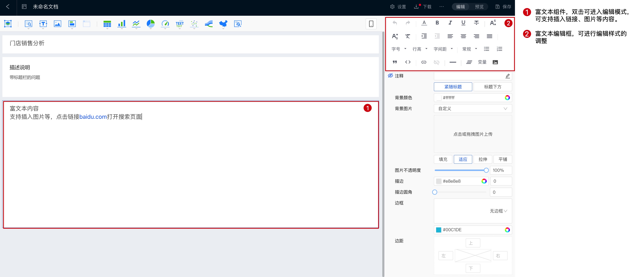Image resolution: width=644 pixels, height=277 pixels.
Task: Select the China map component icon
Action: 223,24
